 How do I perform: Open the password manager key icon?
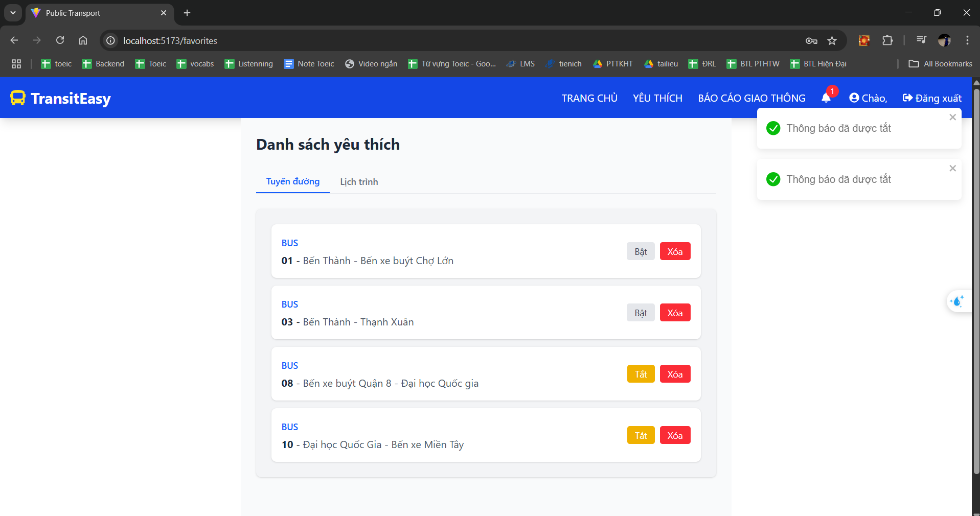[811, 41]
